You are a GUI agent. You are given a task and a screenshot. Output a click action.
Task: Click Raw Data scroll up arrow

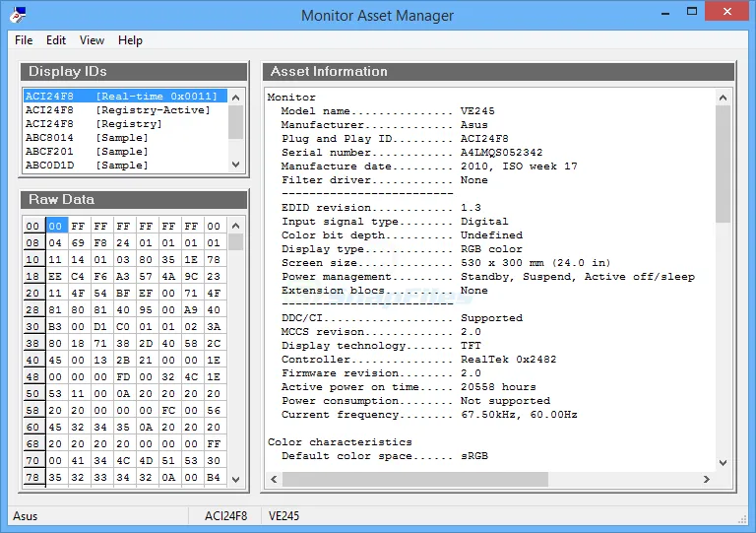point(236,226)
